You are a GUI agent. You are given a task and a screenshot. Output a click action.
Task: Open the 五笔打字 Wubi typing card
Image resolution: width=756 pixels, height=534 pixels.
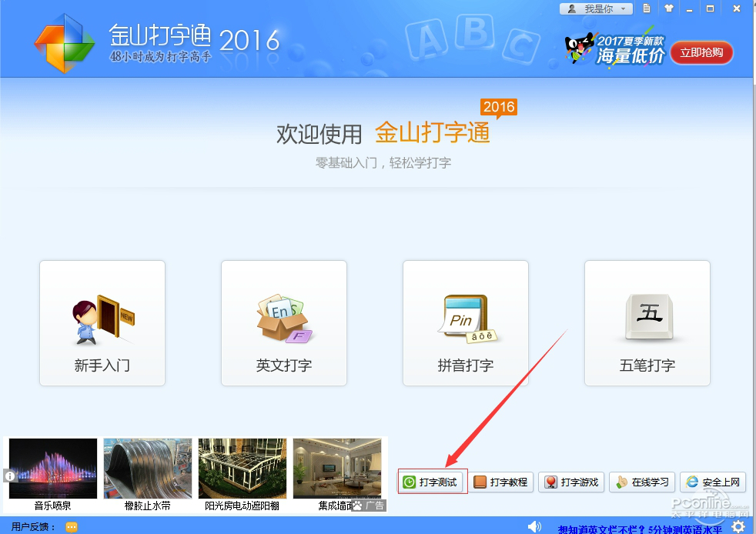647,323
